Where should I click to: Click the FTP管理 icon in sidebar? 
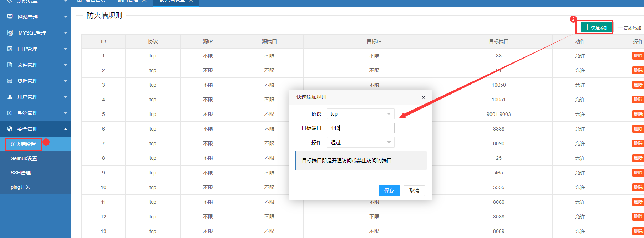pyautogui.click(x=10, y=49)
